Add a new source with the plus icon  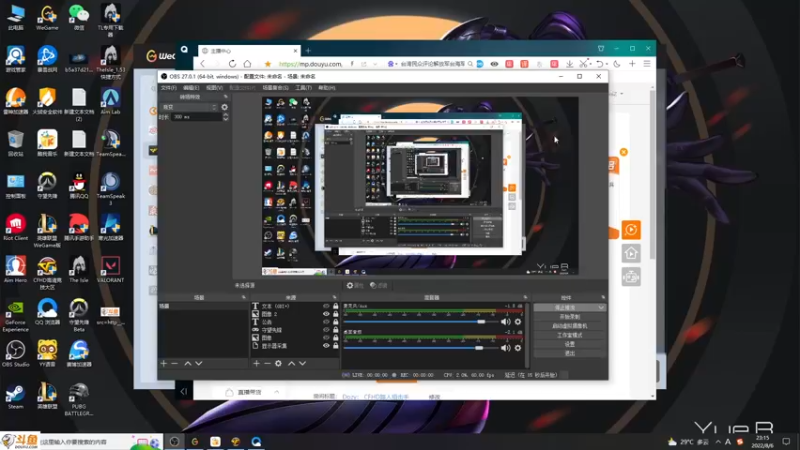pyautogui.click(x=256, y=363)
